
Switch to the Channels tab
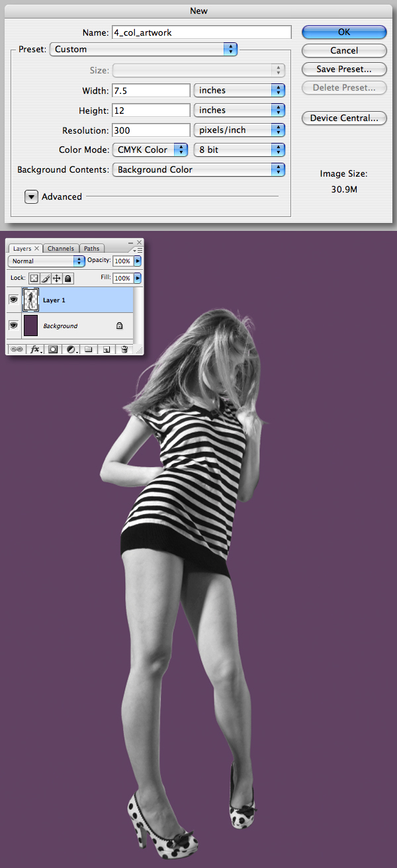[x=61, y=249]
